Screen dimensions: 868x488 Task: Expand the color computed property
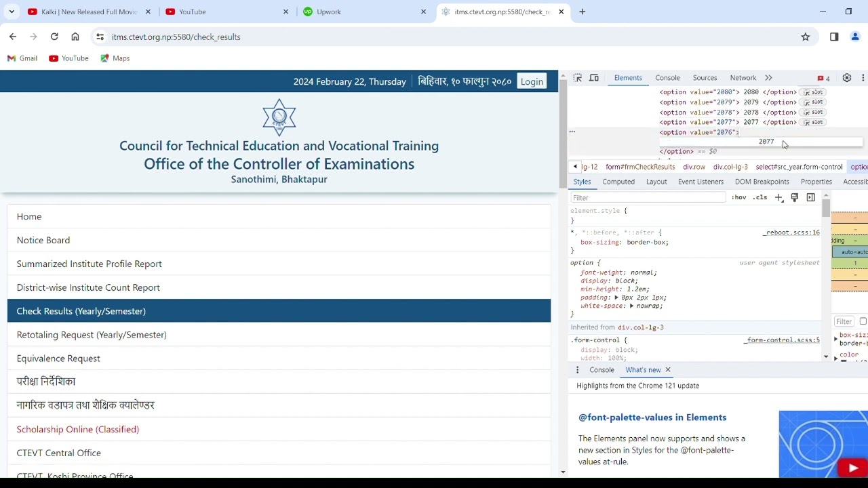click(835, 358)
